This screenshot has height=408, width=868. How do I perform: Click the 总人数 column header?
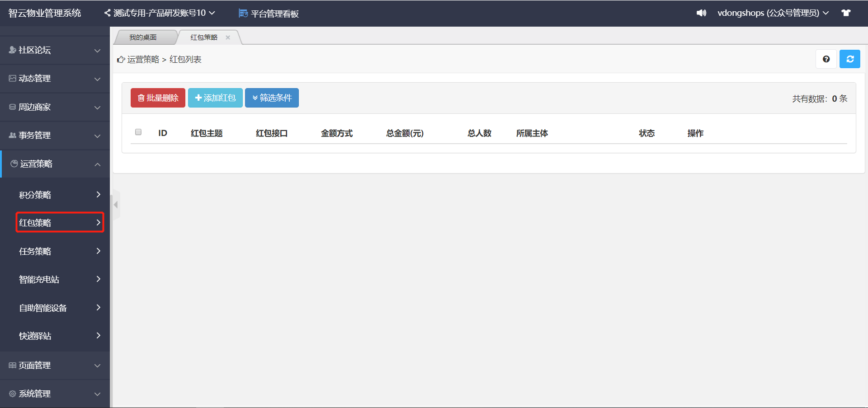pyautogui.click(x=479, y=133)
